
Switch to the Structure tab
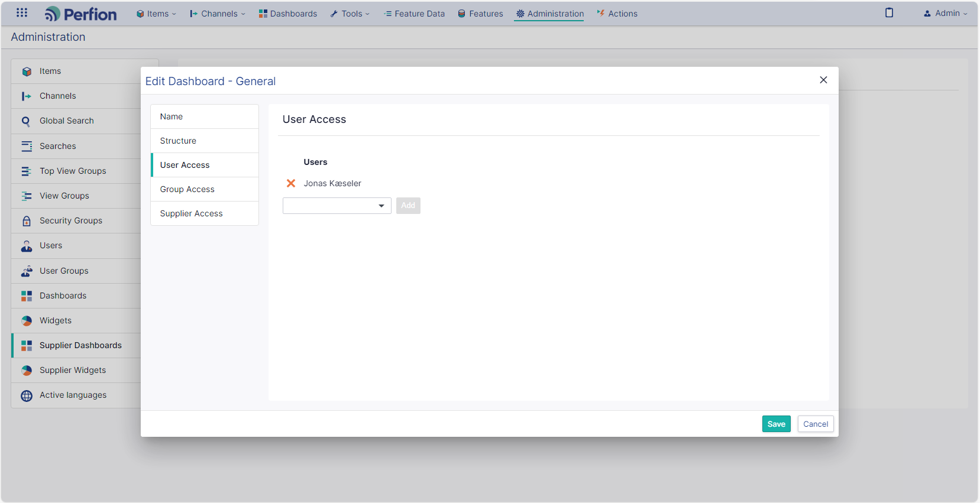pos(205,141)
